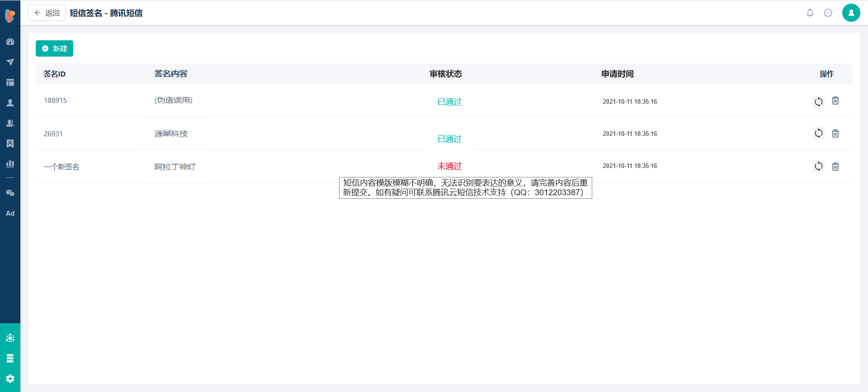The height and width of the screenshot is (392, 868).
Task: Open the single user icon in sidebar
Action: click(10, 103)
